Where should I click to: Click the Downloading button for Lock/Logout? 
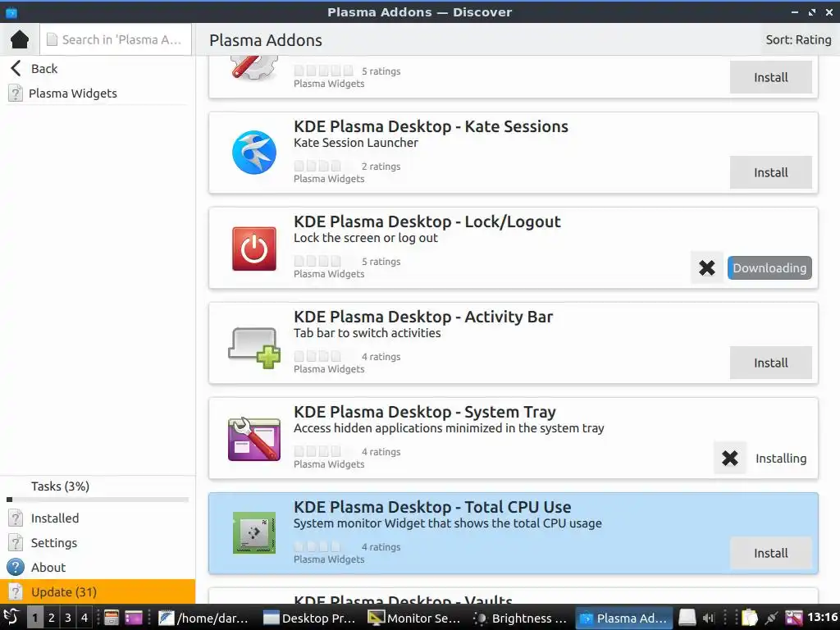click(x=769, y=268)
